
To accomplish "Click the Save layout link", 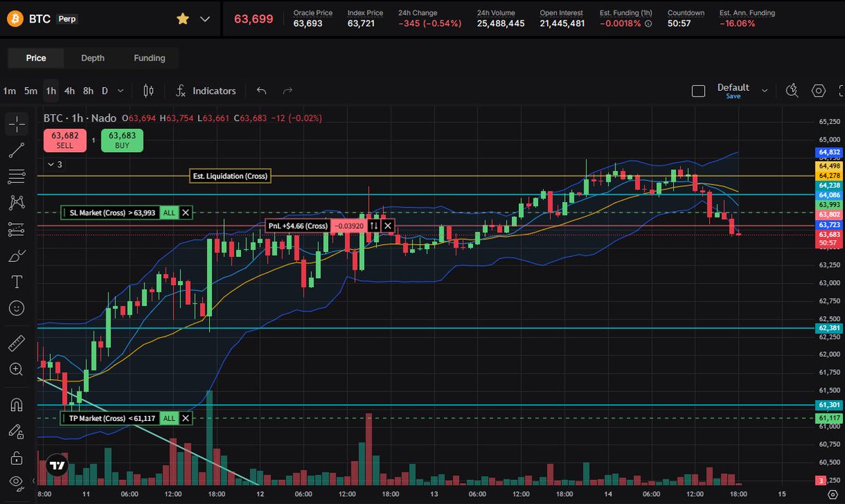I will pos(733,96).
